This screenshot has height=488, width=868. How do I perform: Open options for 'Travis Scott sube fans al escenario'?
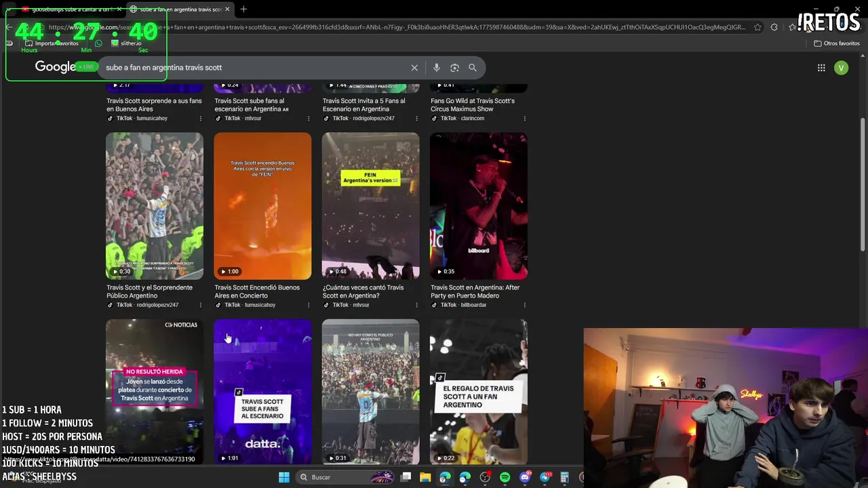coord(309,118)
